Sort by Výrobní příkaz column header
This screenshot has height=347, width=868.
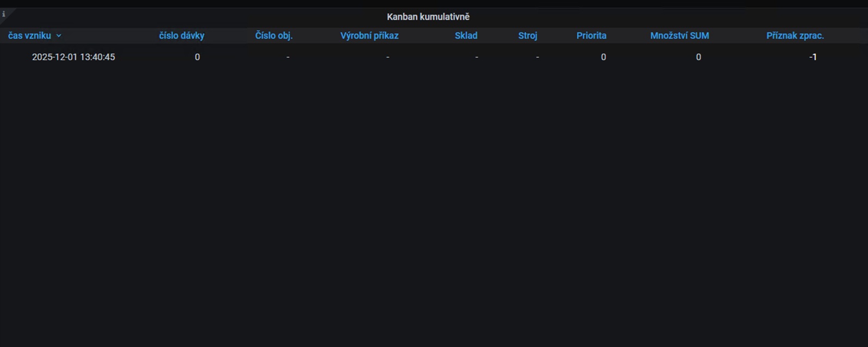click(x=369, y=36)
